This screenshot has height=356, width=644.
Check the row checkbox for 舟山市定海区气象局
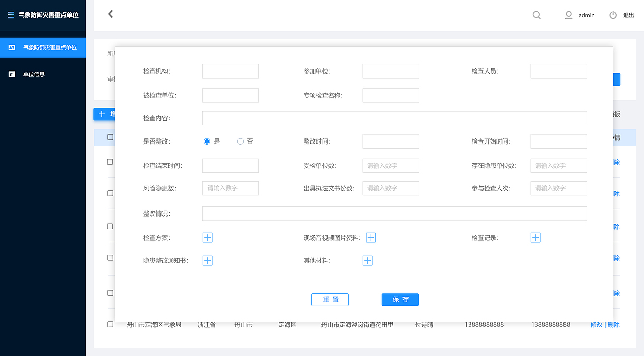coord(110,324)
